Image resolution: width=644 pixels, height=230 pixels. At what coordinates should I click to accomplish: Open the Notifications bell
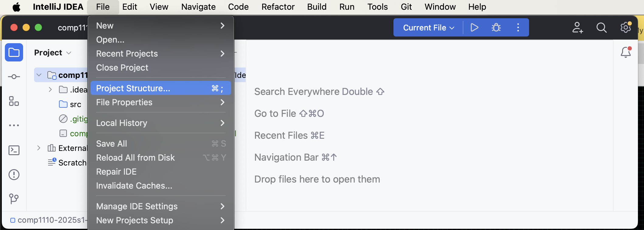(x=625, y=52)
